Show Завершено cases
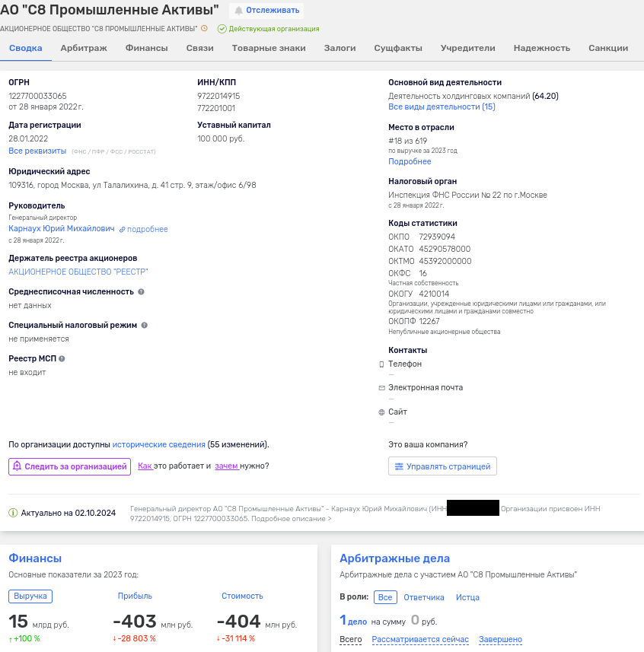 (x=500, y=640)
